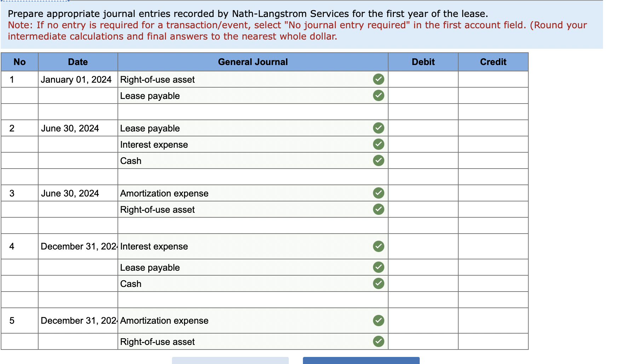The image size is (620, 364).
Task: Click checkmark beside entry 5 Amortization expense
Action: coord(378,321)
